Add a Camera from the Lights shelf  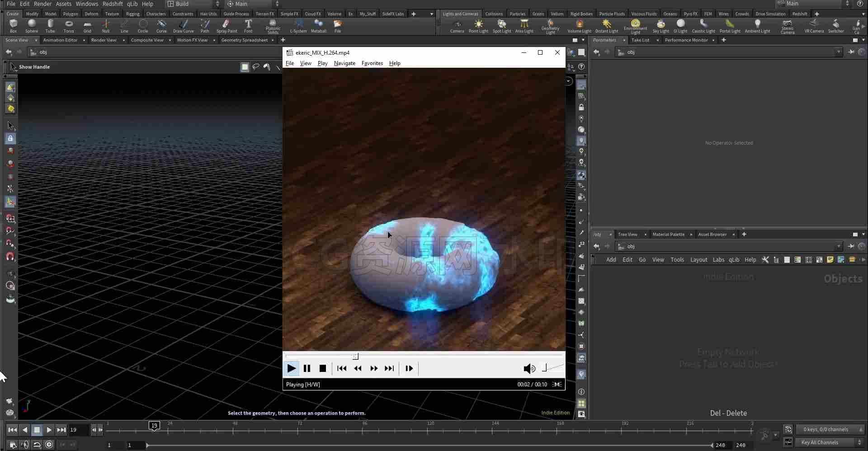pos(457,26)
